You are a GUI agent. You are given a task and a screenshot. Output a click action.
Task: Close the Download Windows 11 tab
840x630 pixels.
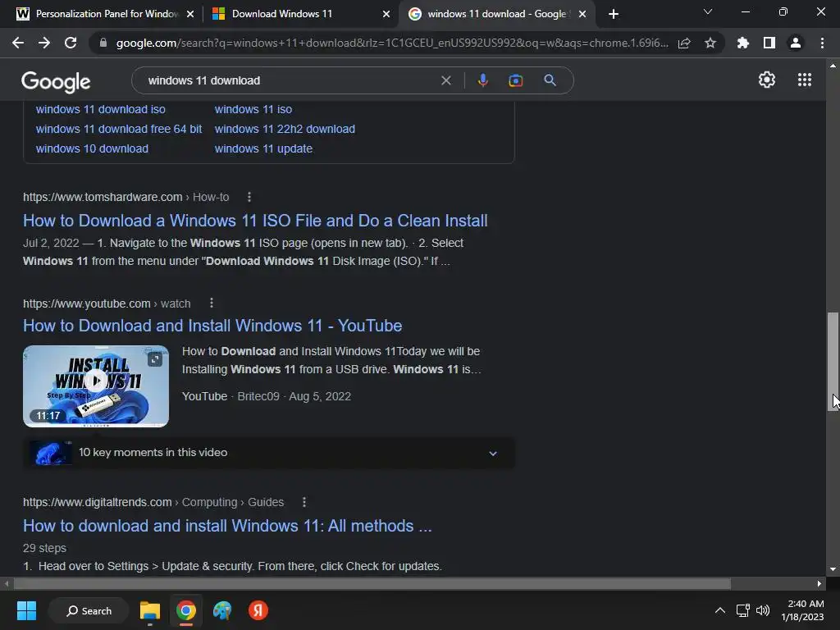[x=386, y=14]
